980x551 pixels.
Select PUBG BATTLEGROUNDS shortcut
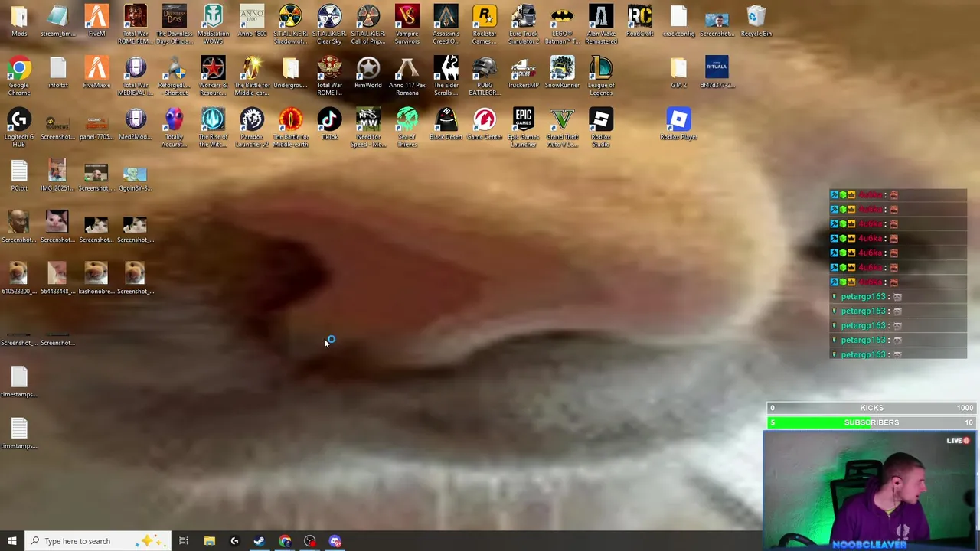coord(485,77)
